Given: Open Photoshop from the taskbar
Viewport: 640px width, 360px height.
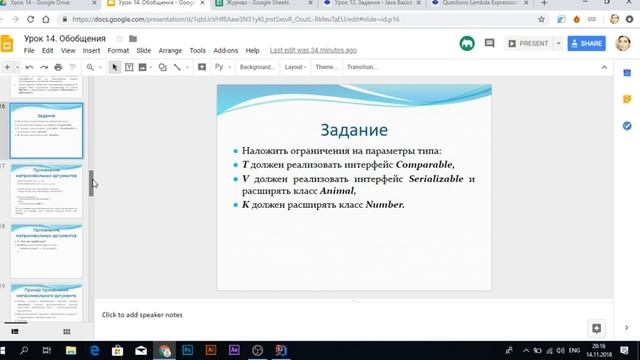Looking at the screenshot, I should [x=187, y=350].
